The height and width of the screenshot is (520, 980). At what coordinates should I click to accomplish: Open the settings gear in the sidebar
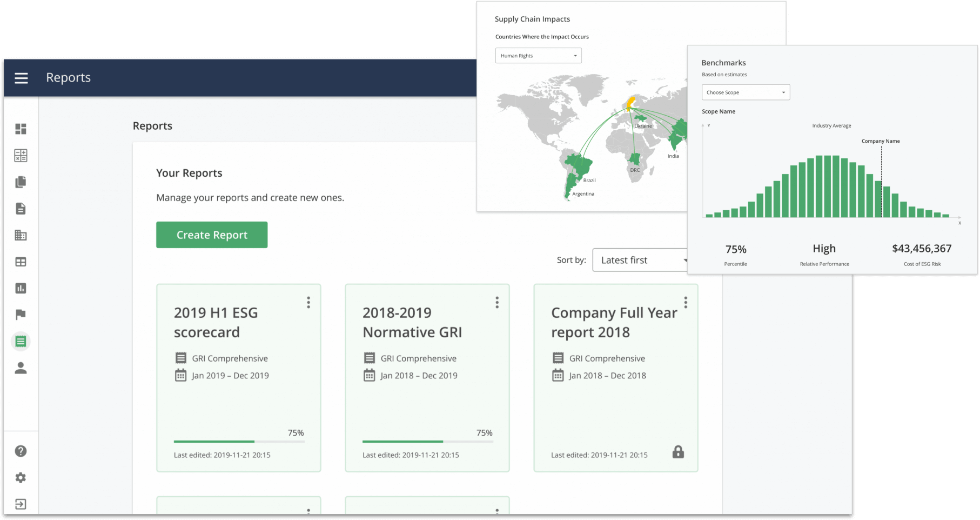pos(21,477)
